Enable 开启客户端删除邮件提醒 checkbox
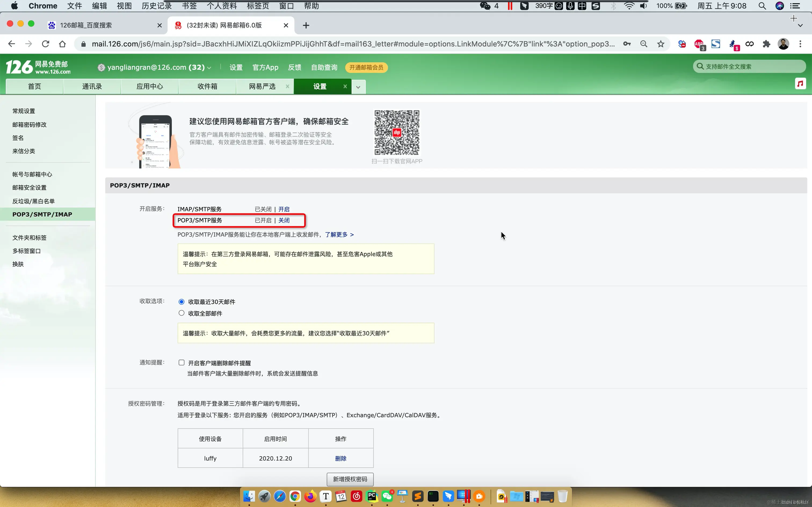The width and height of the screenshot is (812, 507). 182,362
